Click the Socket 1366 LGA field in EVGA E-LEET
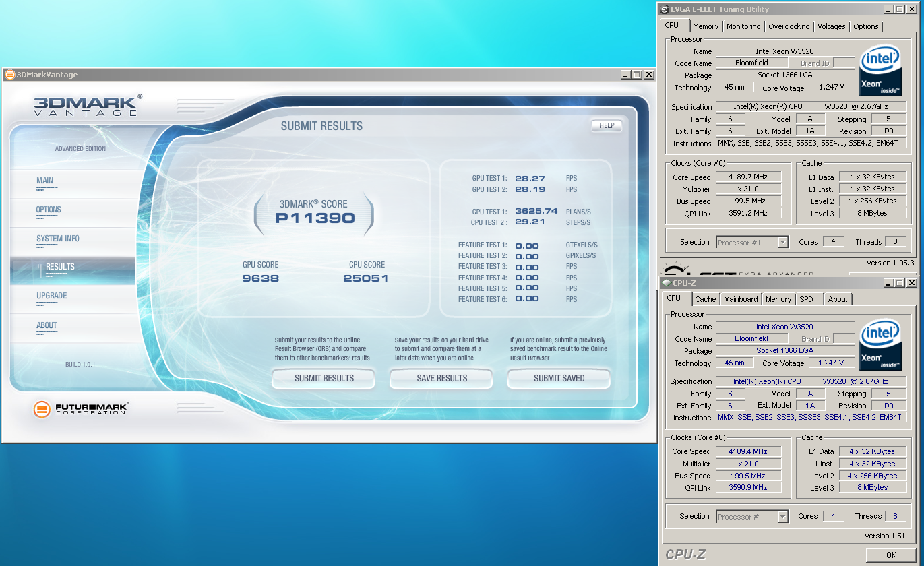924x566 pixels. [785, 75]
